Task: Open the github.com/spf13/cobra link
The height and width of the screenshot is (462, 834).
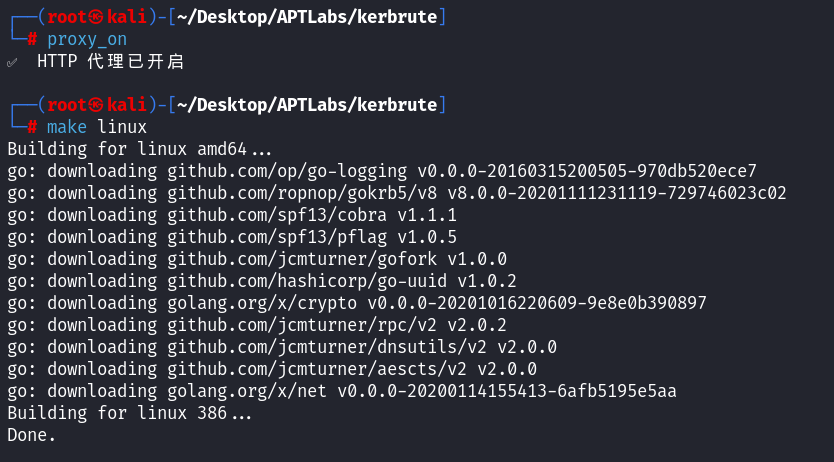Action: pos(272,215)
